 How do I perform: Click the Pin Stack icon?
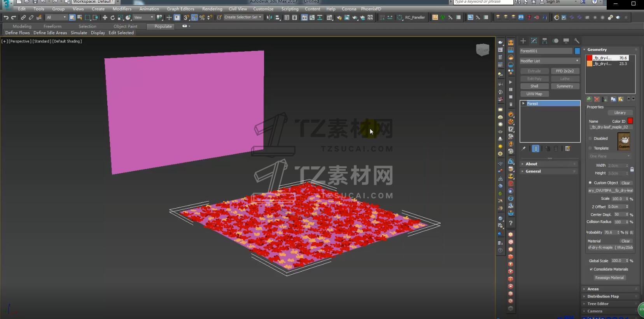coord(524,148)
